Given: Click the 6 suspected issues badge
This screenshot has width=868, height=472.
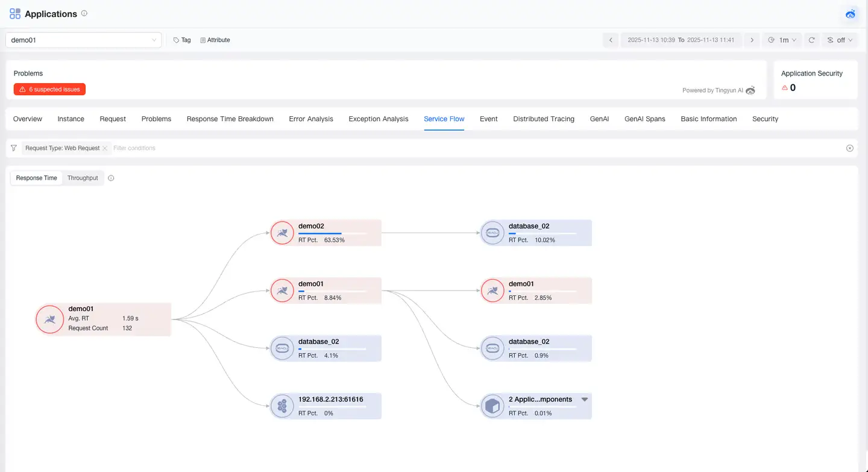Looking at the screenshot, I should (49, 89).
